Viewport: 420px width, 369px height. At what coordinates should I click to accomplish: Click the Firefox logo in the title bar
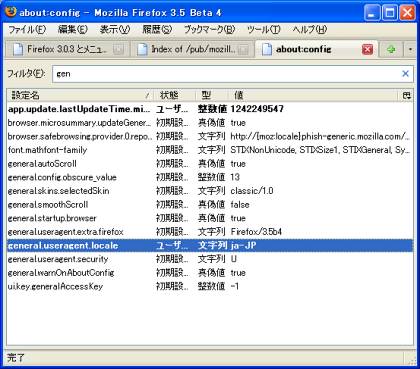click(10, 12)
